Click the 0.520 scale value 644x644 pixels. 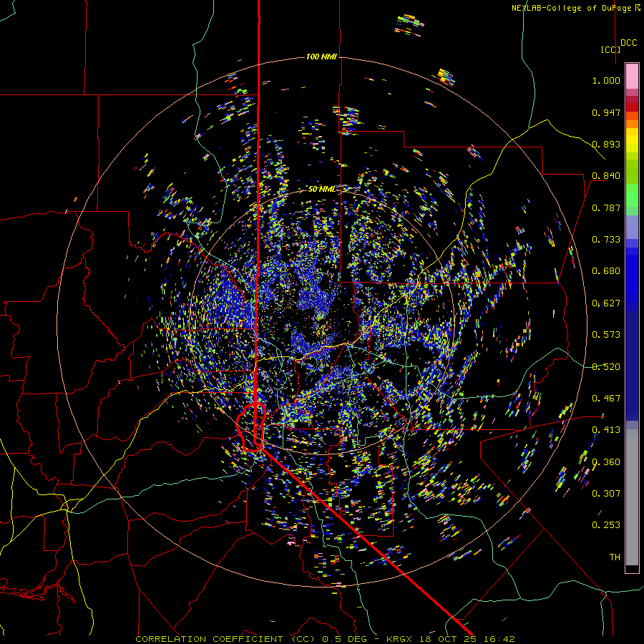tap(606, 367)
